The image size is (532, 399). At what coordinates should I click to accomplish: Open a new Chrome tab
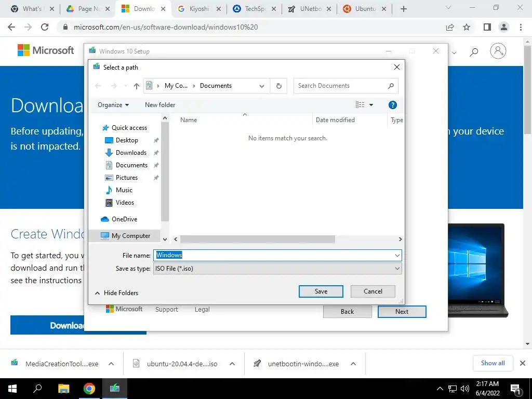[x=403, y=9]
